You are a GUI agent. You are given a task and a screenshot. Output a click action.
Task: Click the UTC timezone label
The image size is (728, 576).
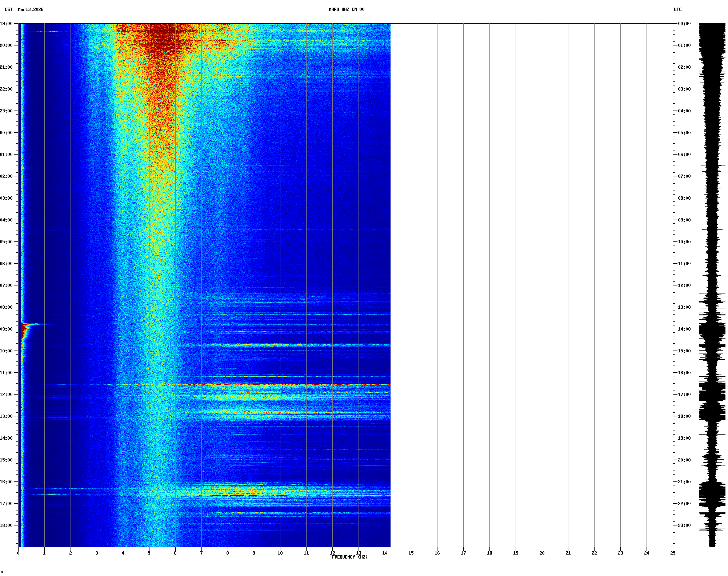[677, 9]
